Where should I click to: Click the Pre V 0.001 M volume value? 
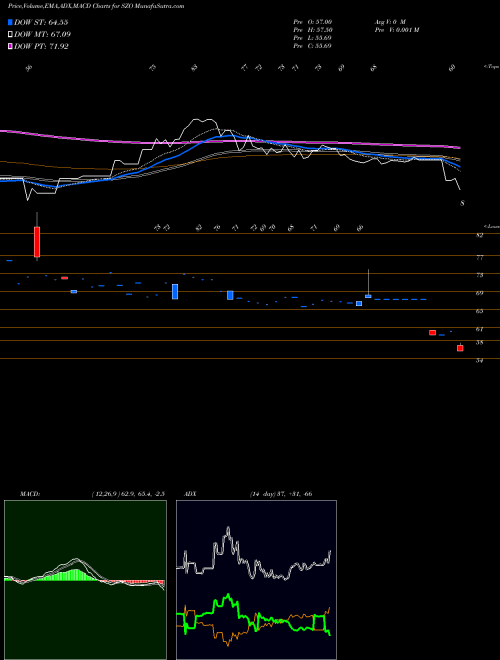(x=396, y=30)
